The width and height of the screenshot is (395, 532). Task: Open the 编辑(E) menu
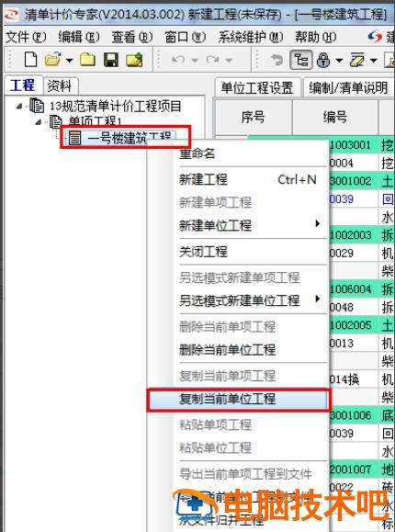(79, 37)
